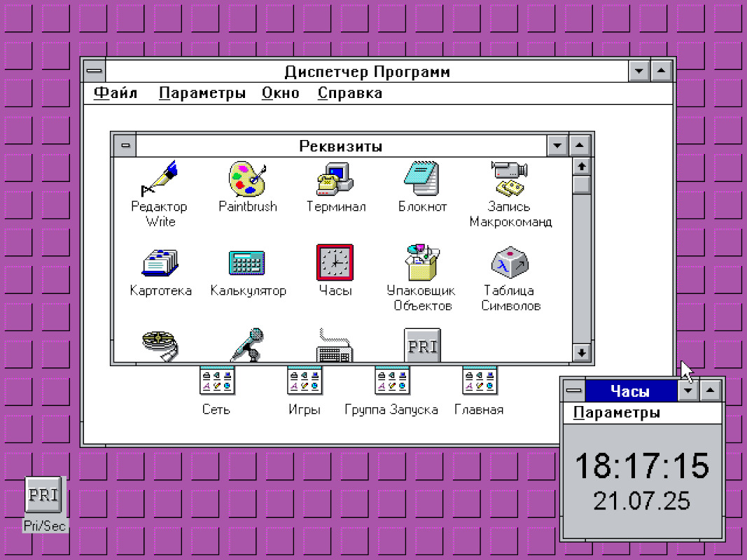
Task: Open Диспетчер Программ control menu box
Action: pos(95,71)
